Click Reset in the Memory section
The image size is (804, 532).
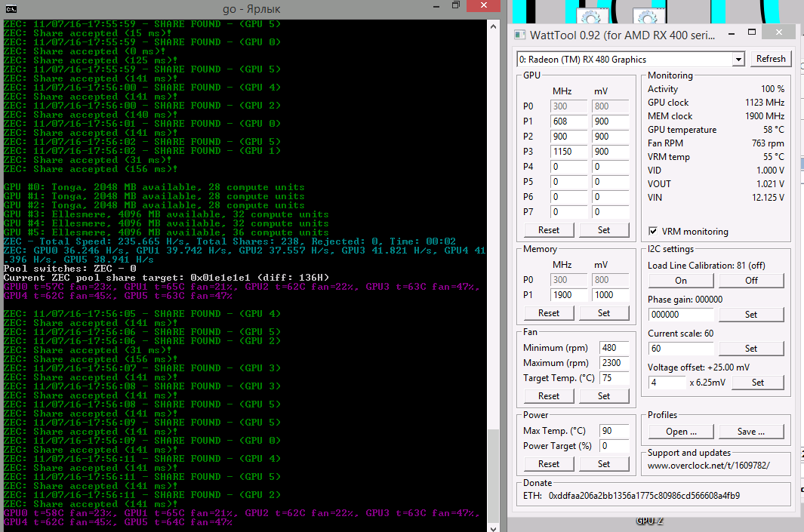(549, 313)
